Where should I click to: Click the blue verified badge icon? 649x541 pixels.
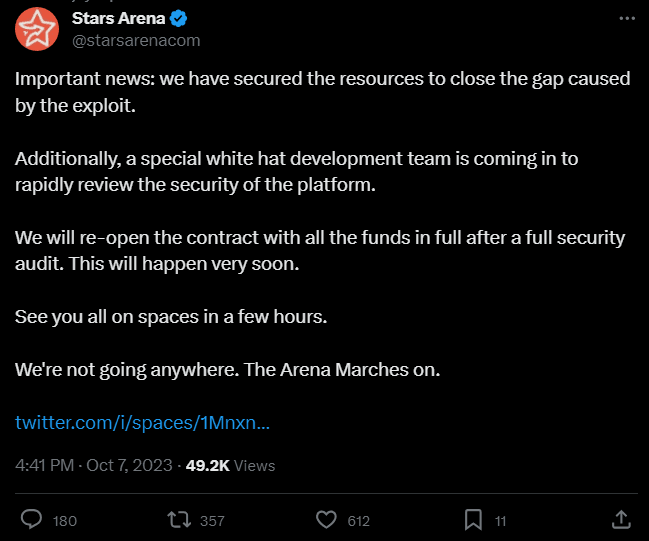[178, 19]
